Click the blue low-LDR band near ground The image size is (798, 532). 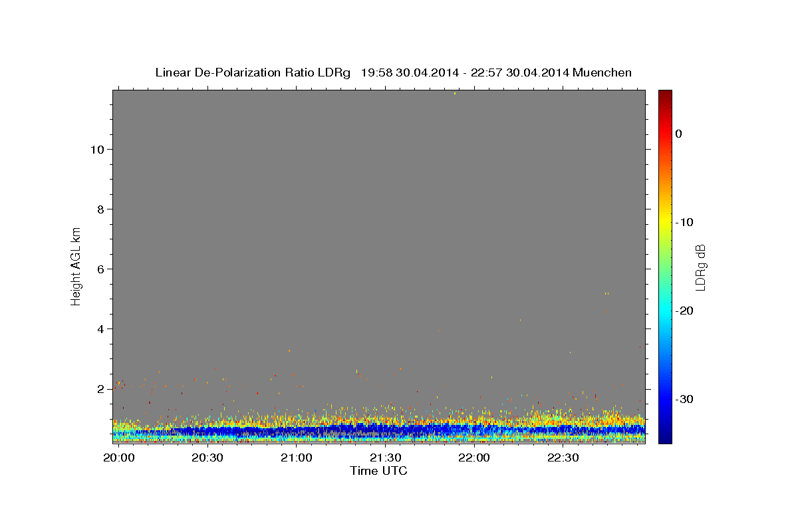[379, 431]
